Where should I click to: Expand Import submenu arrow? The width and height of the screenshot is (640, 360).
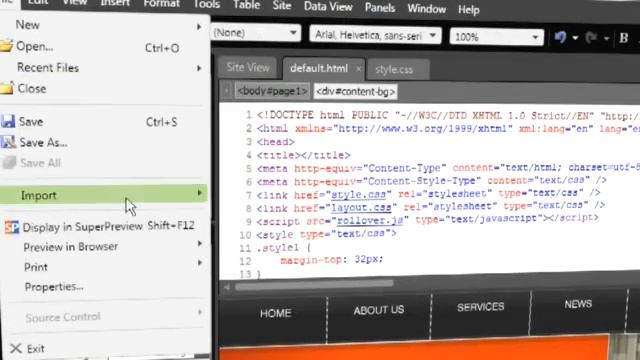click(x=200, y=193)
